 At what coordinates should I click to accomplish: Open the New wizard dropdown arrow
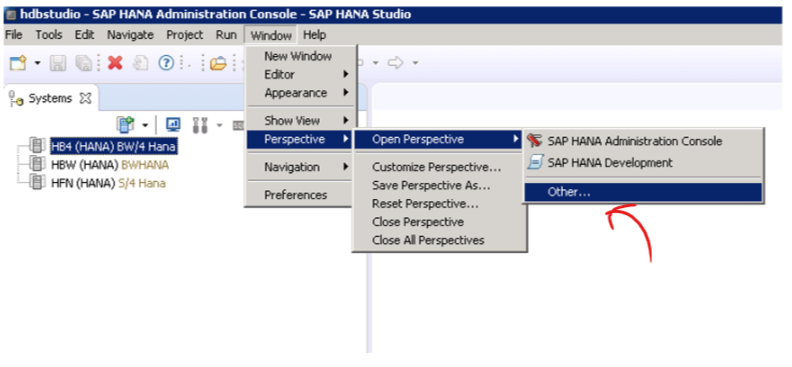coord(37,64)
